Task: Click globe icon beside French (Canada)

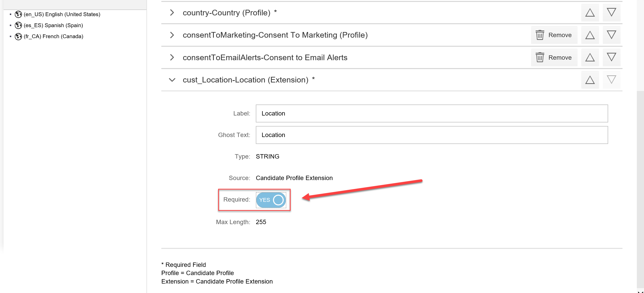Action: coord(18,36)
